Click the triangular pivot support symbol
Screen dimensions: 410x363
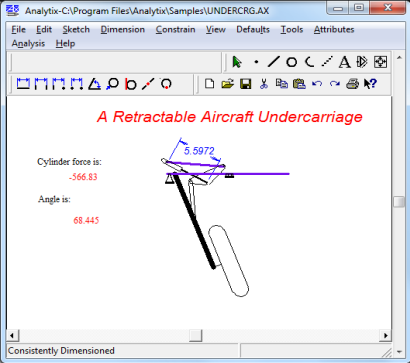point(169,179)
